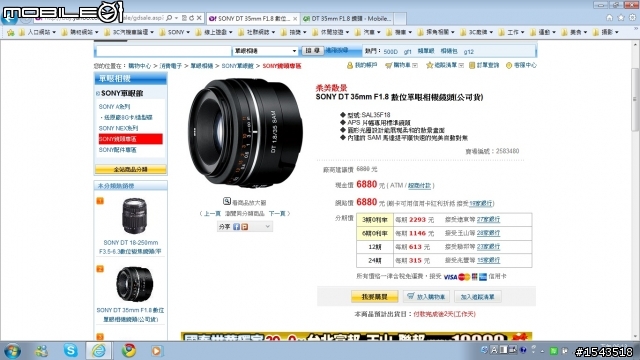Click the Facebook share icon

pyautogui.click(x=236, y=227)
